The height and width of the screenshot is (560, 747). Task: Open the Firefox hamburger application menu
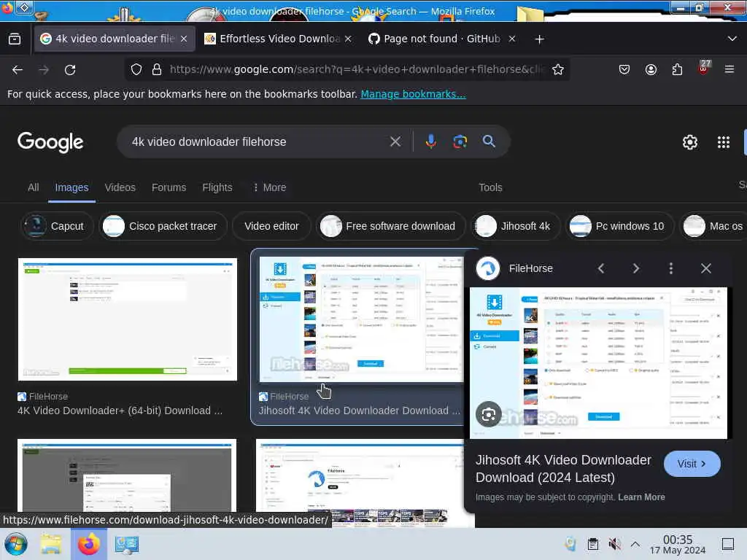[729, 69]
